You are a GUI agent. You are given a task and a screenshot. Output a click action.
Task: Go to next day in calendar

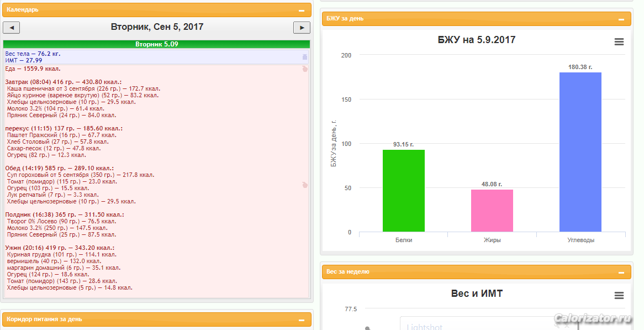pos(301,28)
